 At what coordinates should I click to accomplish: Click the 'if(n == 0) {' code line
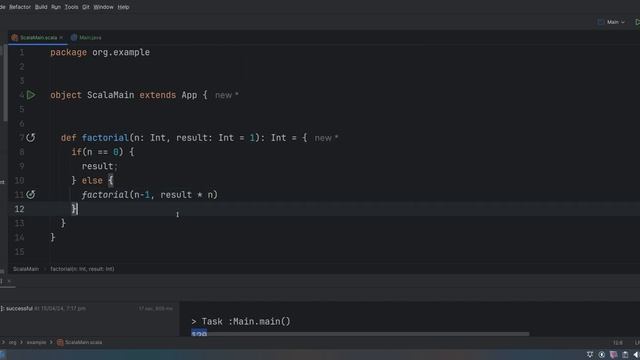pos(102,152)
